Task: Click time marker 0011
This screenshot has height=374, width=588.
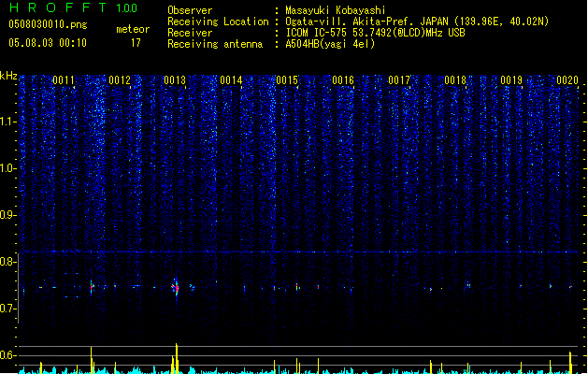Action: coord(64,80)
